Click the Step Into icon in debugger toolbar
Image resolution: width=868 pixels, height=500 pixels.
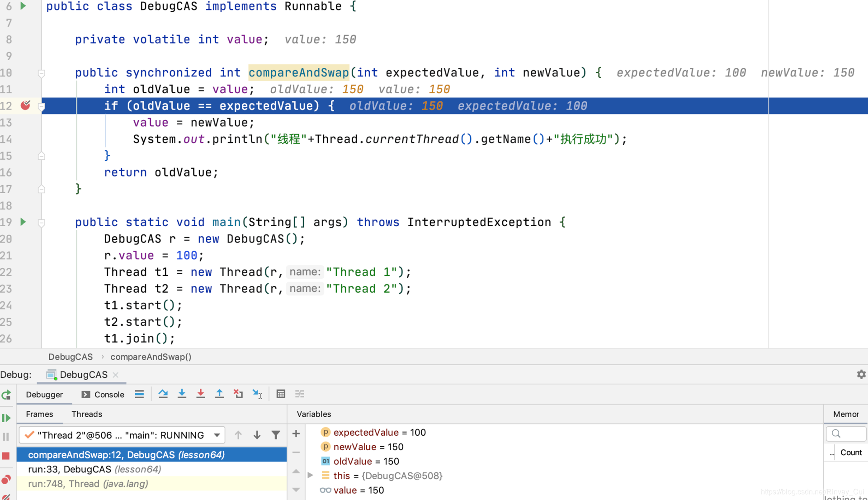tap(182, 394)
